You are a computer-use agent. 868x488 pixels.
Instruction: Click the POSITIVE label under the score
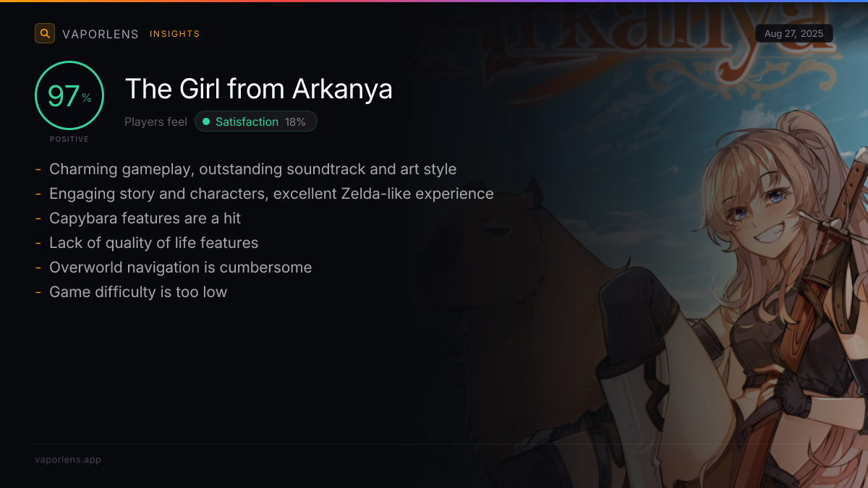[x=69, y=139]
